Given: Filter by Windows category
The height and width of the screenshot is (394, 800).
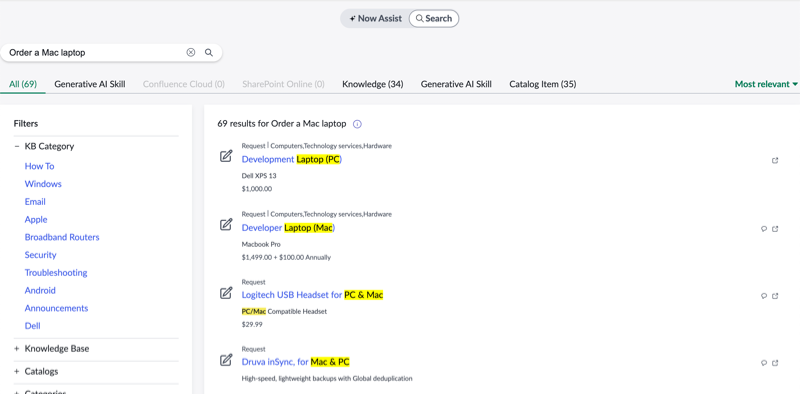Looking at the screenshot, I should tap(43, 184).
